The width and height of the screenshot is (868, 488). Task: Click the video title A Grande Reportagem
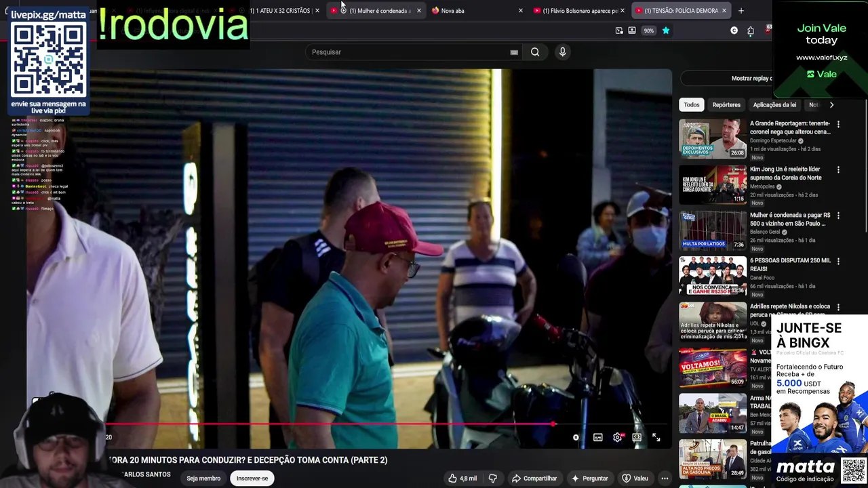790,127
